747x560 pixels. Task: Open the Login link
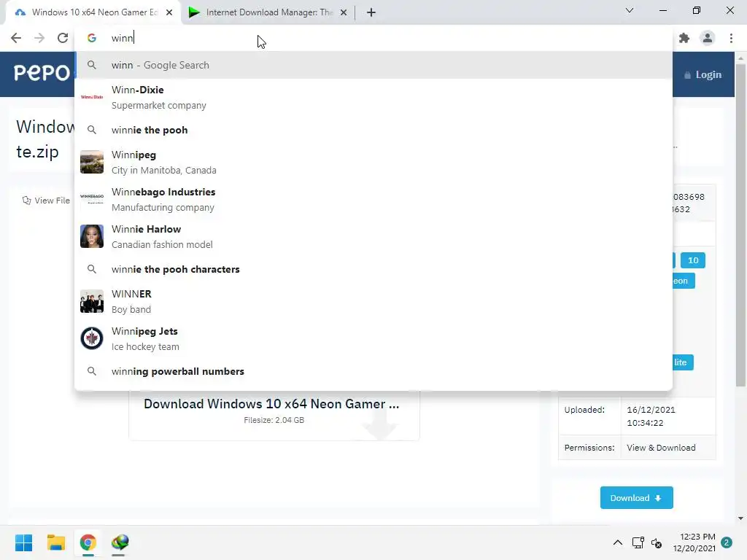(x=703, y=75)
